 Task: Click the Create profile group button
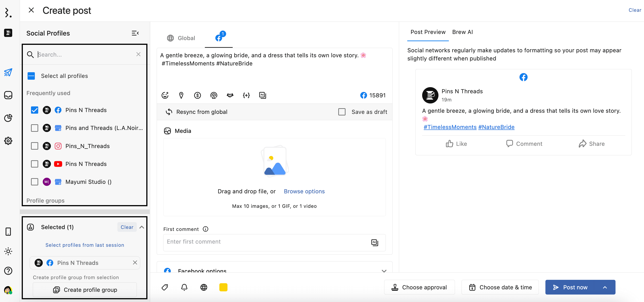(85, 290)
